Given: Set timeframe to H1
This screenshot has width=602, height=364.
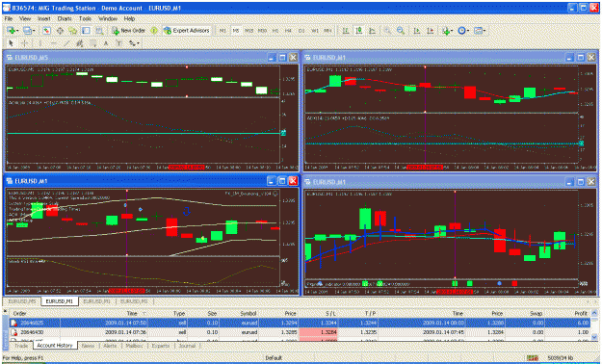Looking at the screenshot, I should pyautogui.click(x=275, y=31).
